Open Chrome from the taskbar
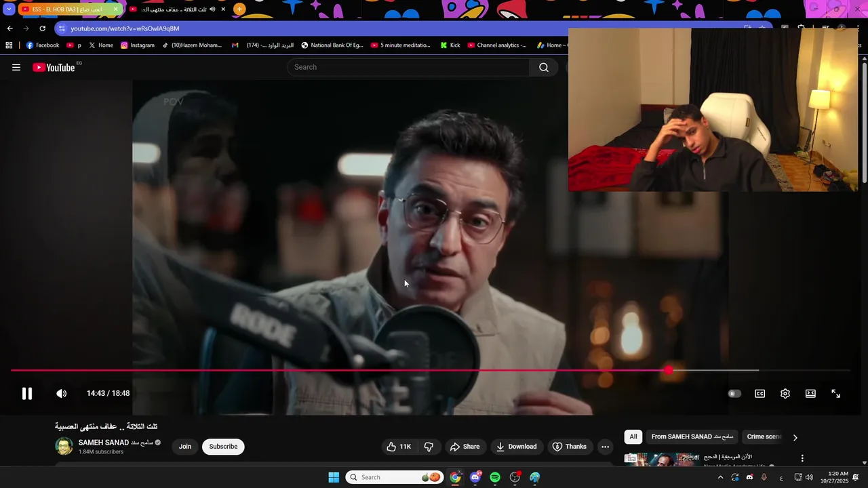The image size is (868, 488). point(455,477)
